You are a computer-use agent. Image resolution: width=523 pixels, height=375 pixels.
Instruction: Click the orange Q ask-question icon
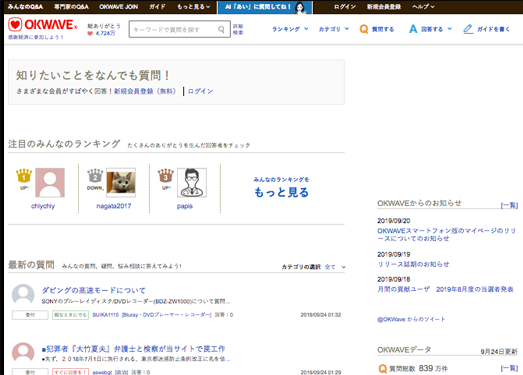[x=364, y=29]
